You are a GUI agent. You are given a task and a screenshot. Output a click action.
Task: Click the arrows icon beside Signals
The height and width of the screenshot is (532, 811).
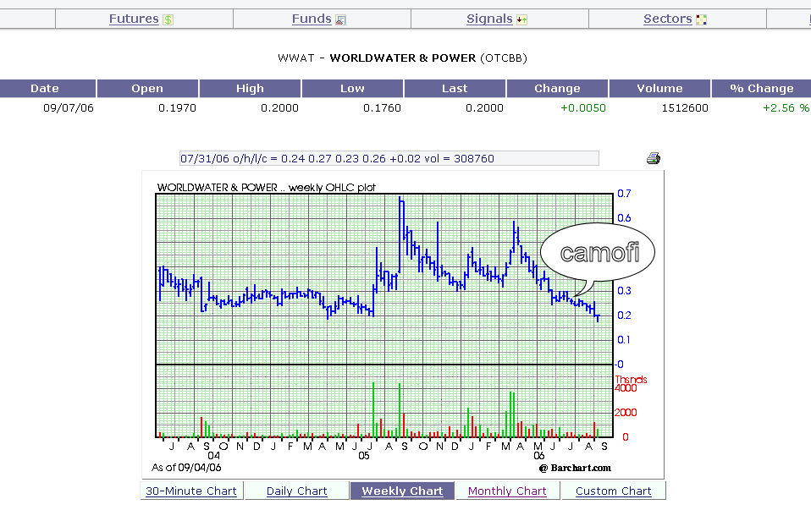(x=521, y=19)
